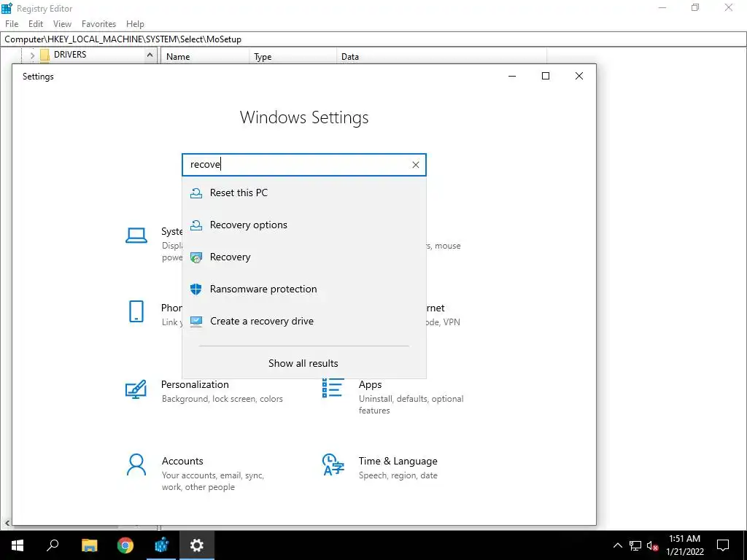Open Registry Editor File menu
747x560 pixels.
click(x=12, y=24)
